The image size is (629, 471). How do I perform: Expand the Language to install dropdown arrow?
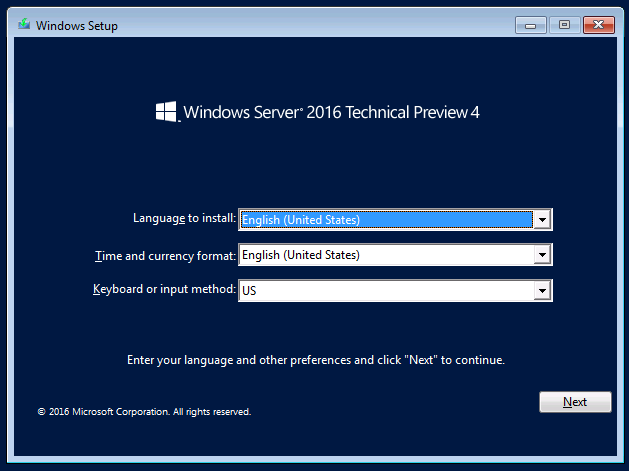(x=542, y=220)
